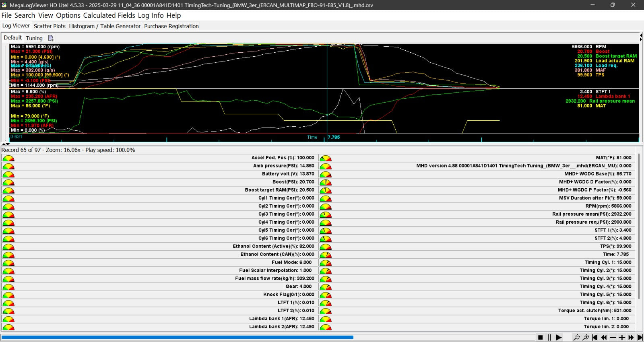Add a new graph tab via page icon

tap(51, 38)
